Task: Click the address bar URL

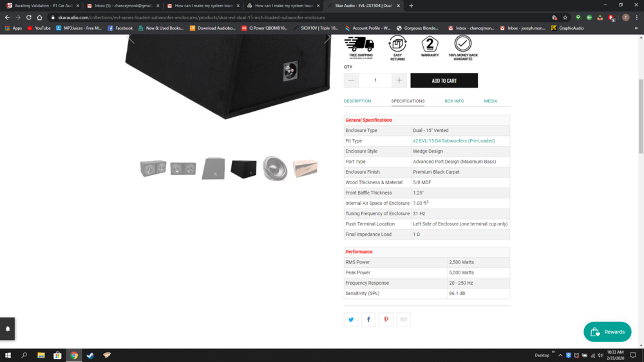Action: [191, 17]
